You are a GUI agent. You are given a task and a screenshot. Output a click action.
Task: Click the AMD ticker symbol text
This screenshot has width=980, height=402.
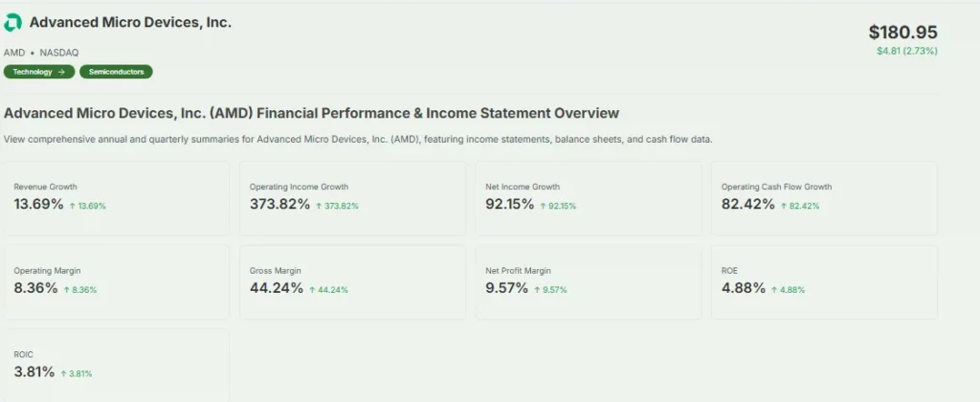point(14,53)
